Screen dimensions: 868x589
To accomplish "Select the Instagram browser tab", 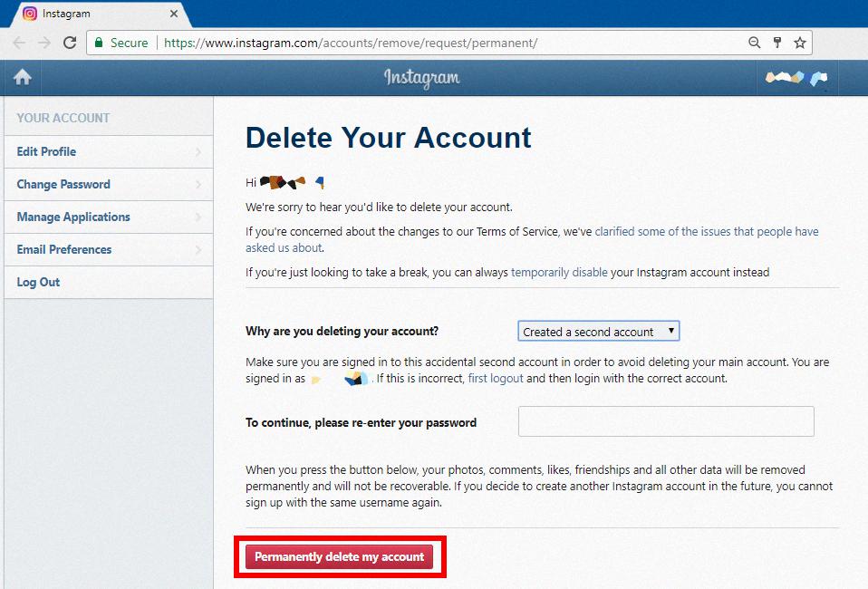I will [x=100, y=14].
